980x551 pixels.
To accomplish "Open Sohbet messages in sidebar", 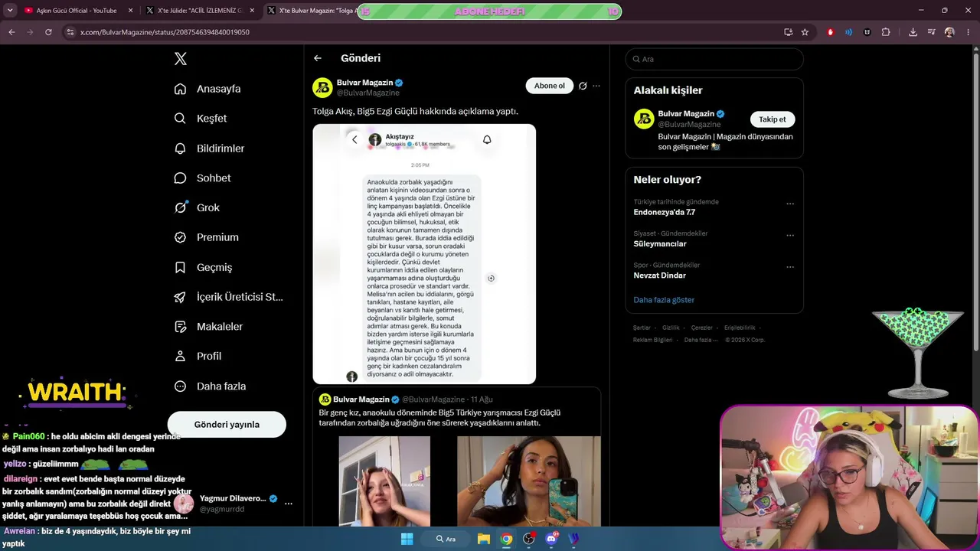I will pyautogui.click(x=202, y=178).
